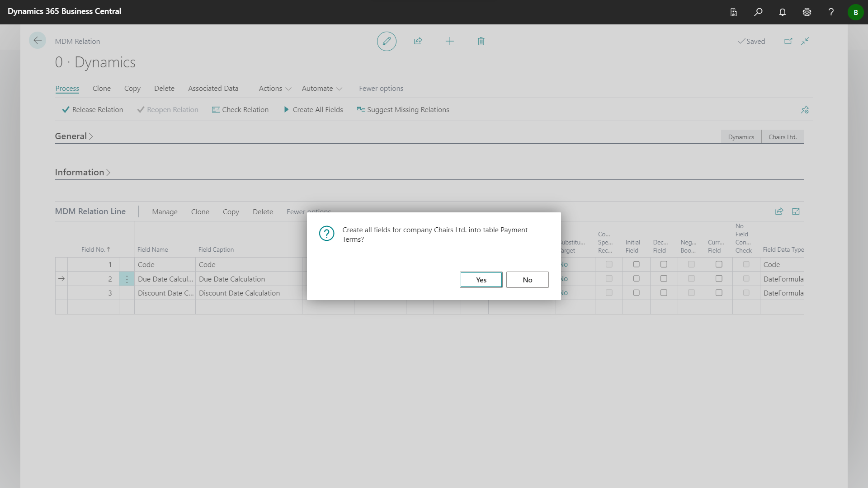The image size is (868, 488).
Task: Click Field No. 3 cell
Action: coord(93,293)
